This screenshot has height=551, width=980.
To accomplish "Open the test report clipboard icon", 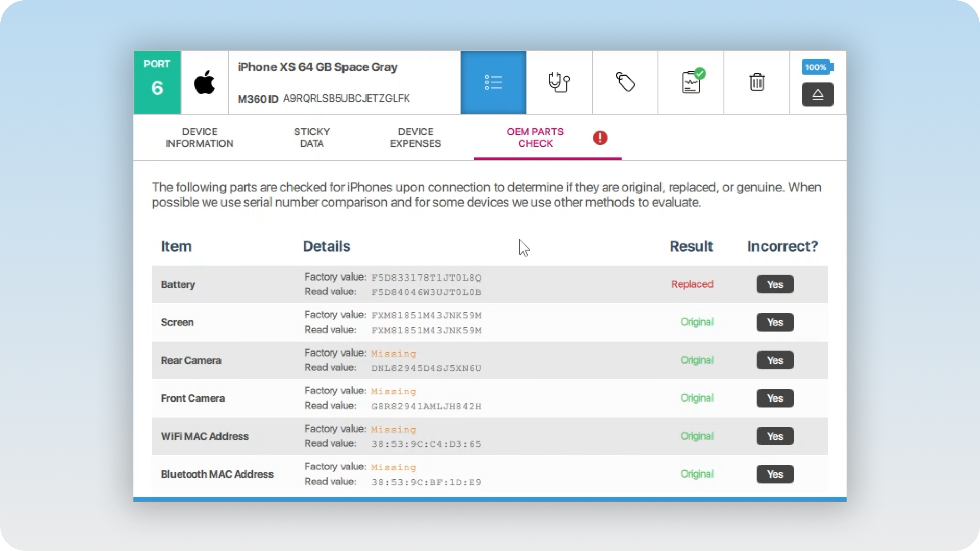I will (x=691, y=82).
